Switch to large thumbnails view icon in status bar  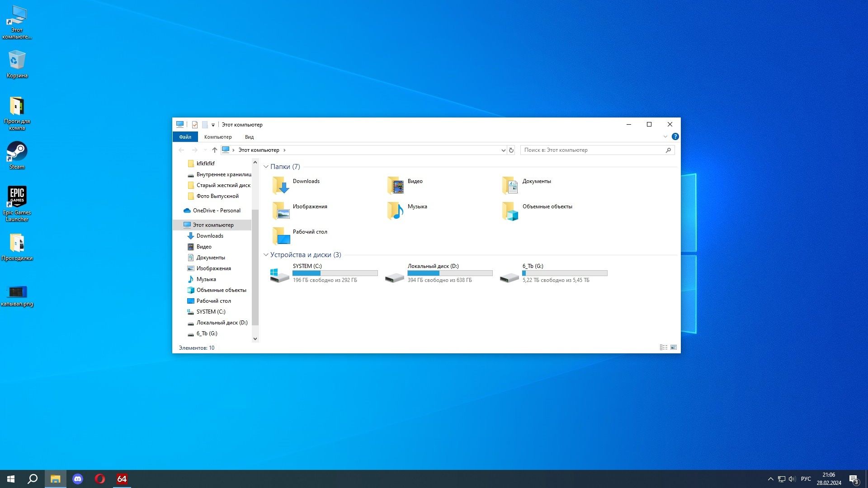point(674,347)
